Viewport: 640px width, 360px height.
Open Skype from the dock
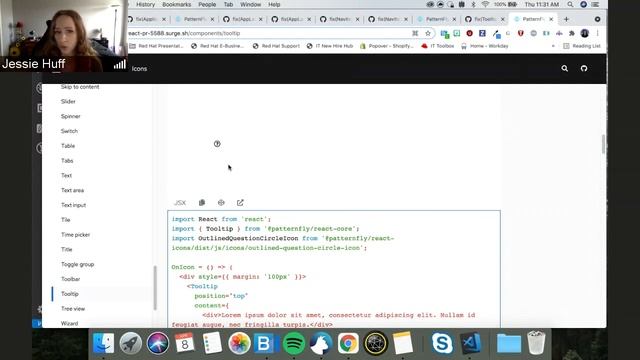tap(442, 343)
